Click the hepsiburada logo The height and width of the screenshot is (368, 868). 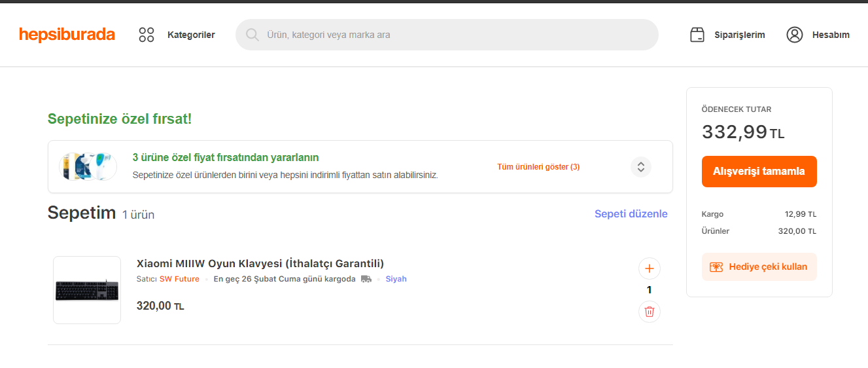coord(67,35)
